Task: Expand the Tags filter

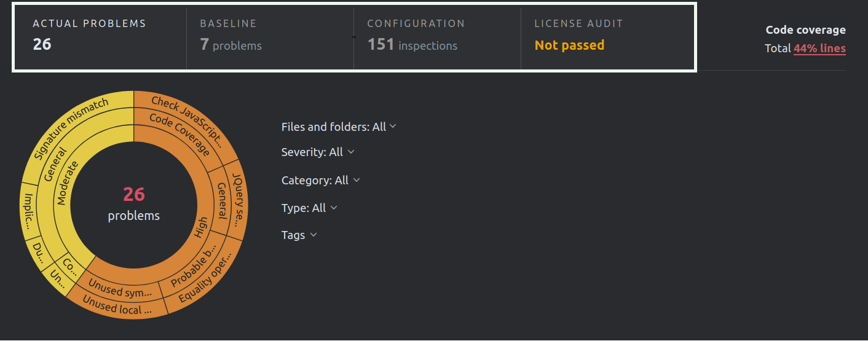Action: coord(299,235)
